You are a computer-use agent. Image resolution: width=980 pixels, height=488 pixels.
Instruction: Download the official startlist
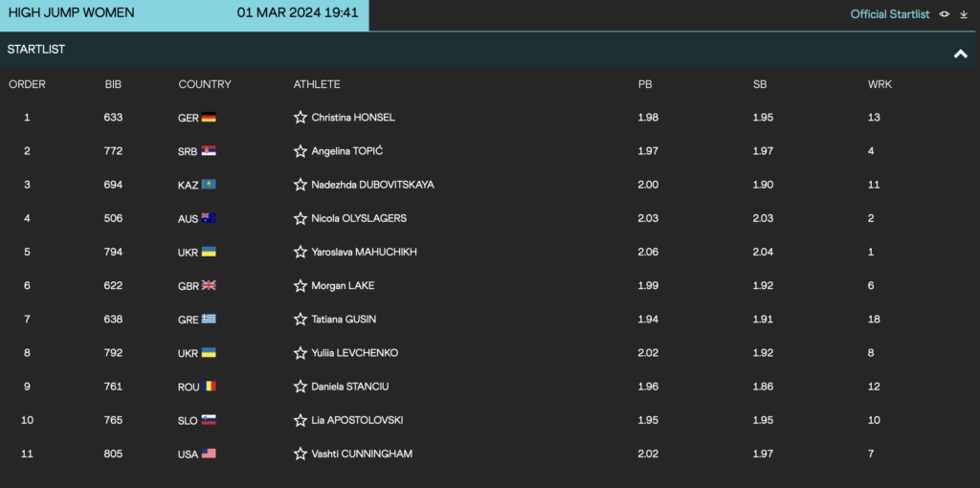(964, 14)
